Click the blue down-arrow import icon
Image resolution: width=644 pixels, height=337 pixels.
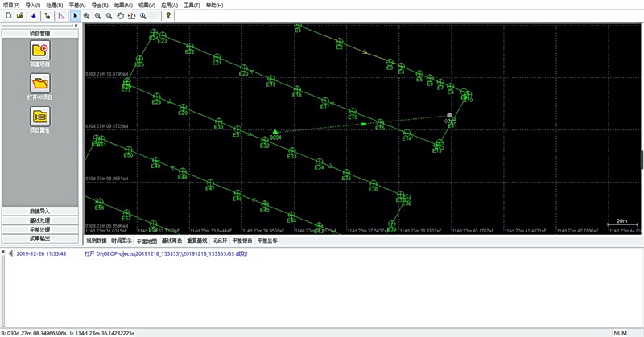coord(33,15)
